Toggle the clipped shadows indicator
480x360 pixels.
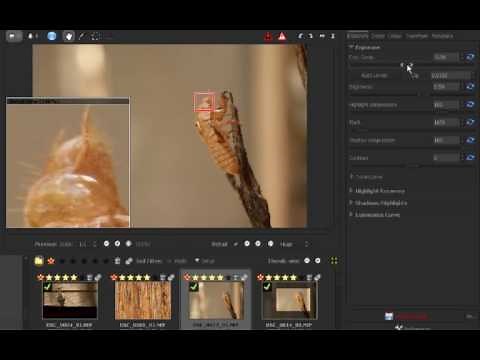268,36
